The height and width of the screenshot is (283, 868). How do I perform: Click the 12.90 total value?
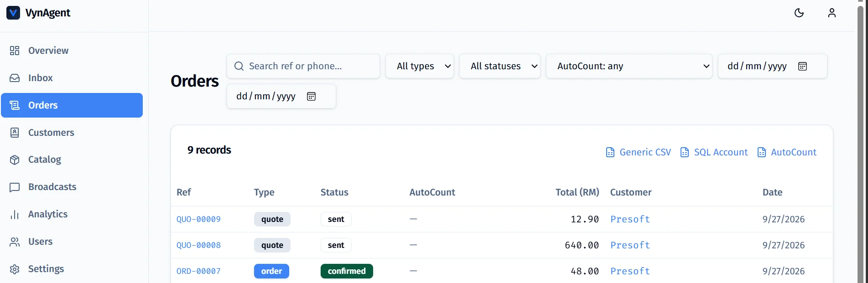point(585,219)
